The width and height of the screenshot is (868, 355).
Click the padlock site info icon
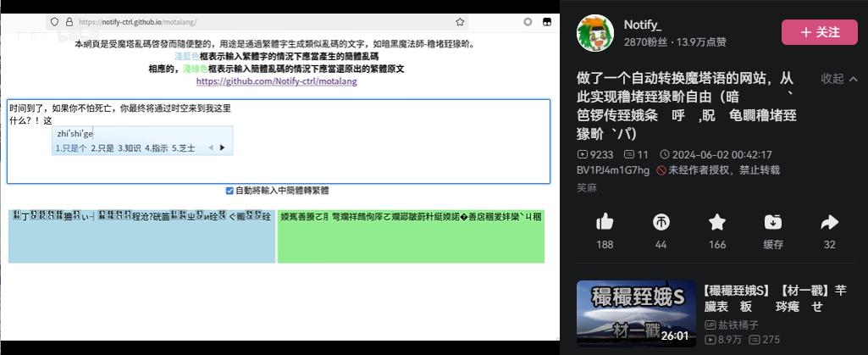(x=69, y=22)
